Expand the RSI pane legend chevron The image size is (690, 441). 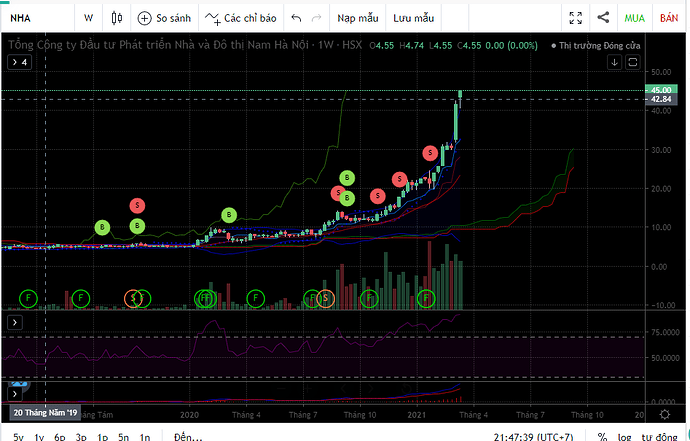point(16,322)
